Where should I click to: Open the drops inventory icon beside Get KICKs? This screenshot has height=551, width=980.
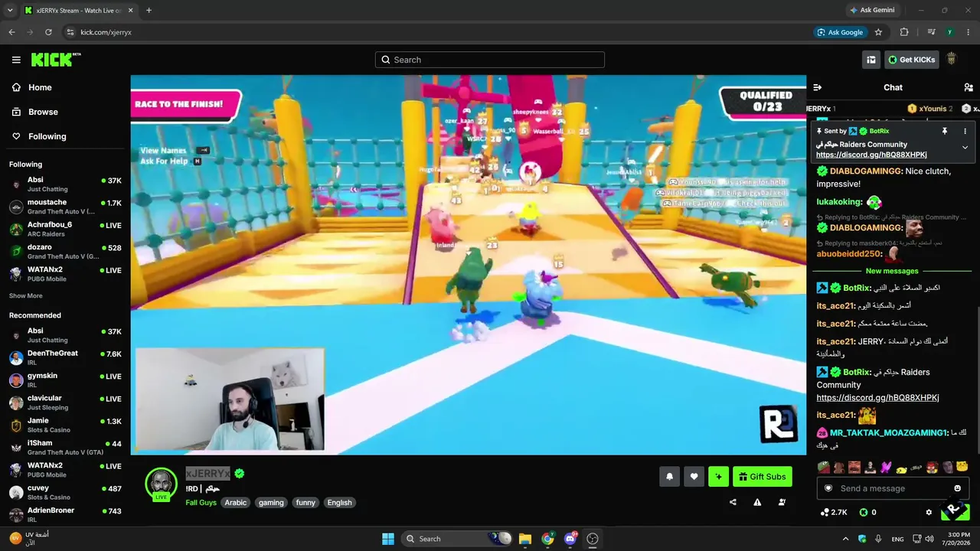pyautogui.click(x=871, y=60)
